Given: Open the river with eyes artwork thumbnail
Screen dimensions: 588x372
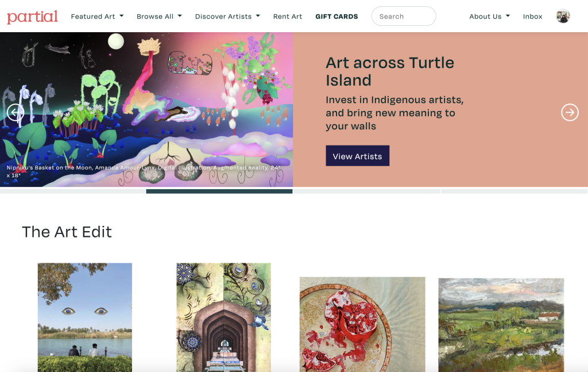Looking at the screenshot, I should (x=85, y=317).
